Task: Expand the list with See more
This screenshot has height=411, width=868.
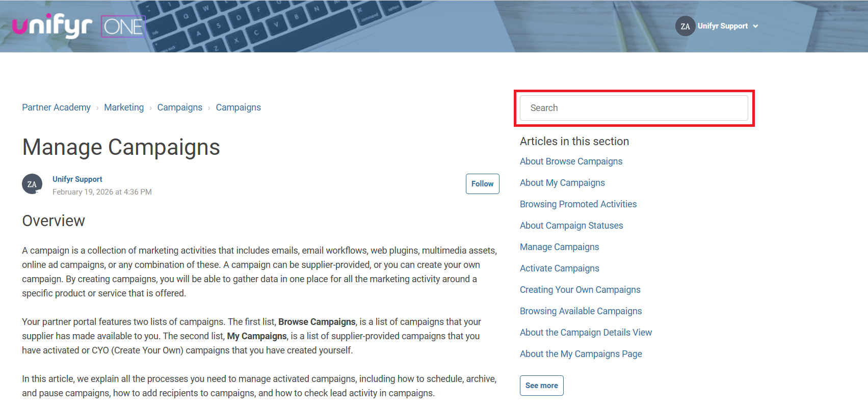Action: point(541,386)
